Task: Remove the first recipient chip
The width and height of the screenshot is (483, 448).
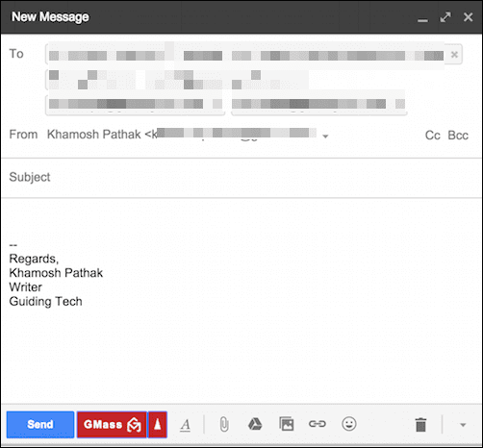Action: [x=454, y=55]
